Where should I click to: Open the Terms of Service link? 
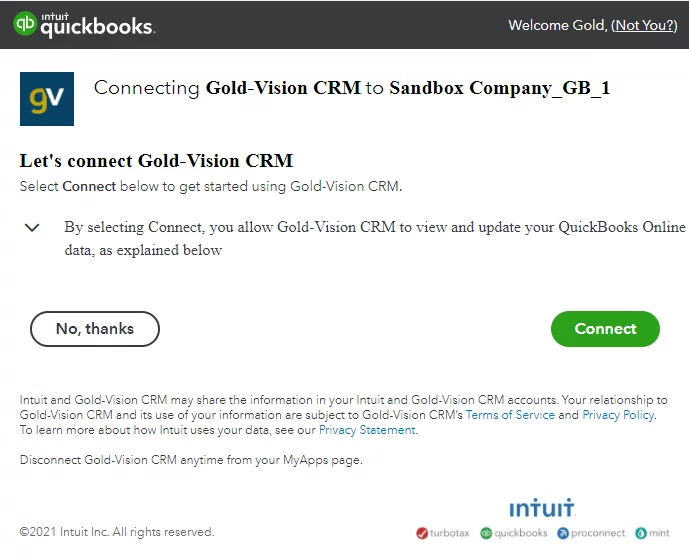coord(510,415)
